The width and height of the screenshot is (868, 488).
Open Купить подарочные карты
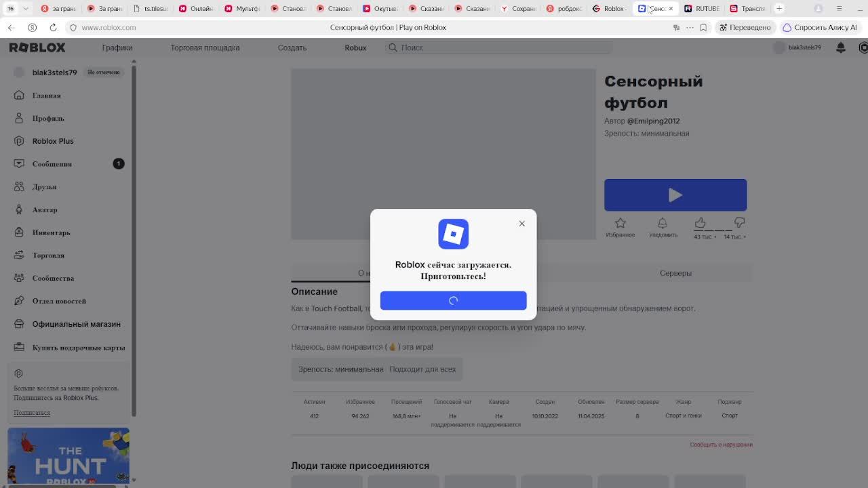[79, 348]
